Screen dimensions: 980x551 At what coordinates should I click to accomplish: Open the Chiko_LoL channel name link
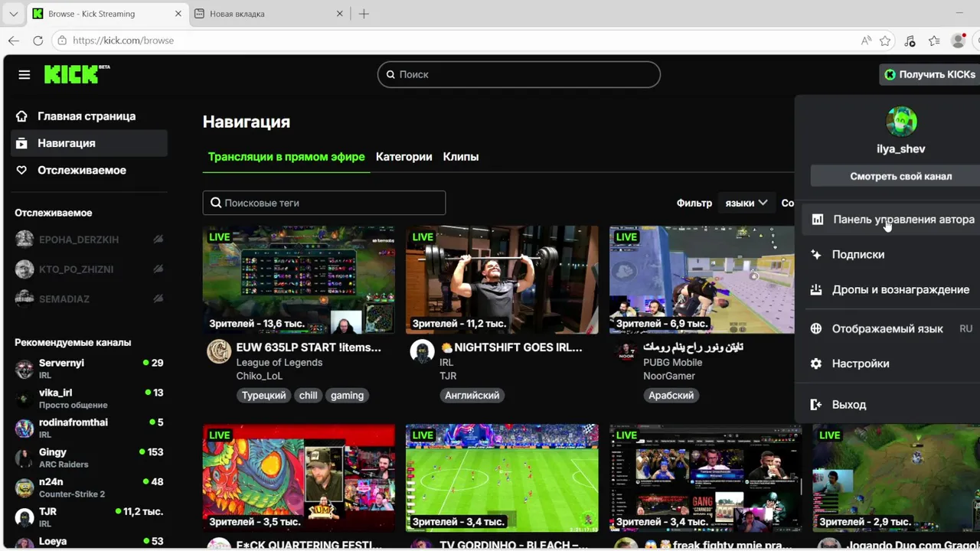click(259, 376)
